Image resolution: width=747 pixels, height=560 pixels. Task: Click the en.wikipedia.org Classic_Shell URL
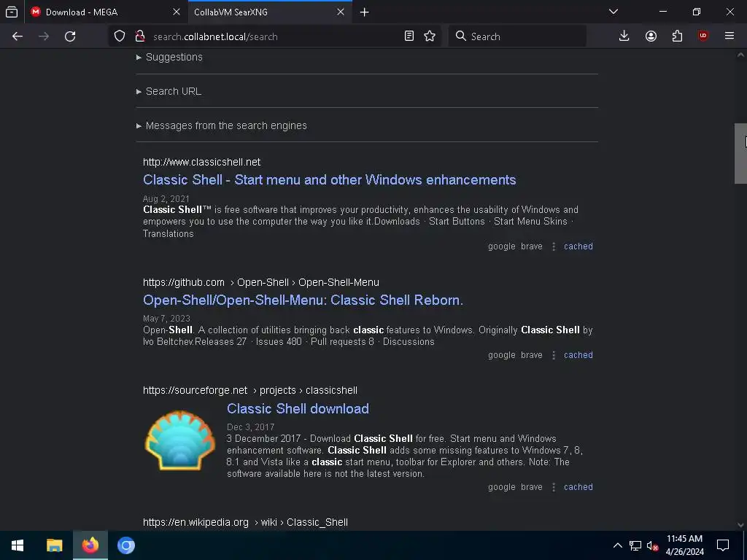(245, 522)
